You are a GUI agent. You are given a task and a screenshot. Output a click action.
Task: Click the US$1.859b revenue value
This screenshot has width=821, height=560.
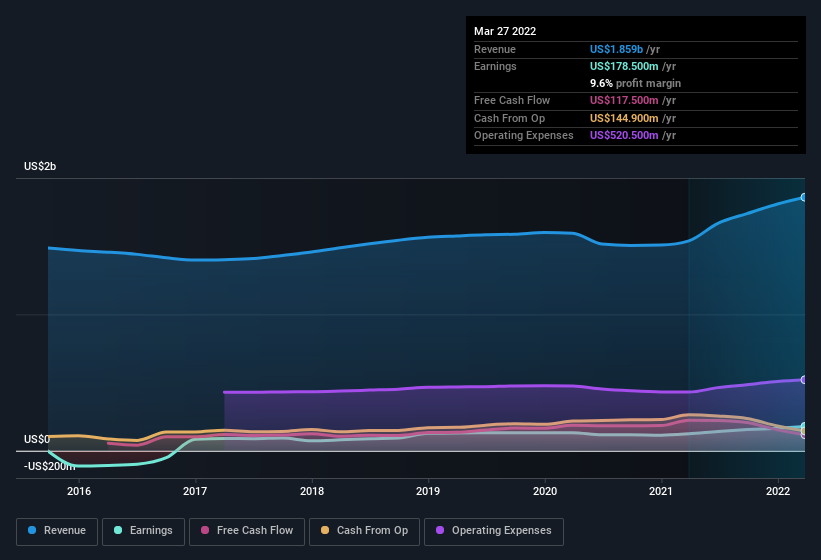point(616,49)
